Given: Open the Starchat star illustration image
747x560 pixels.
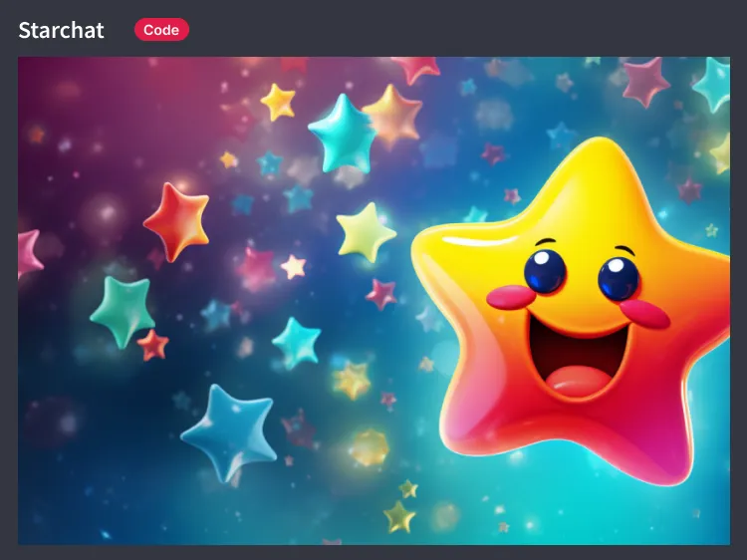Looking at the screenshot, I should pyautogui.click(x=373, y=301).
